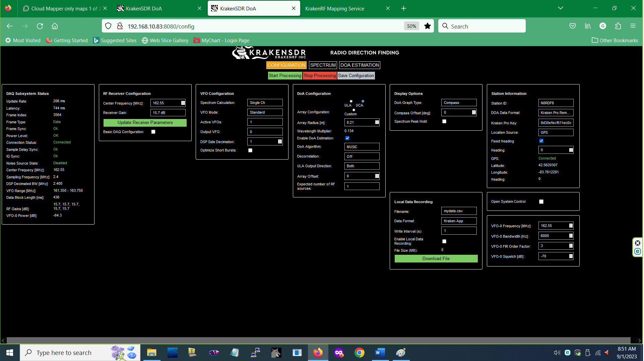644x361 pixels.
Task: Open Spectrum Calculation dropdown
Action: pos(265,103)
